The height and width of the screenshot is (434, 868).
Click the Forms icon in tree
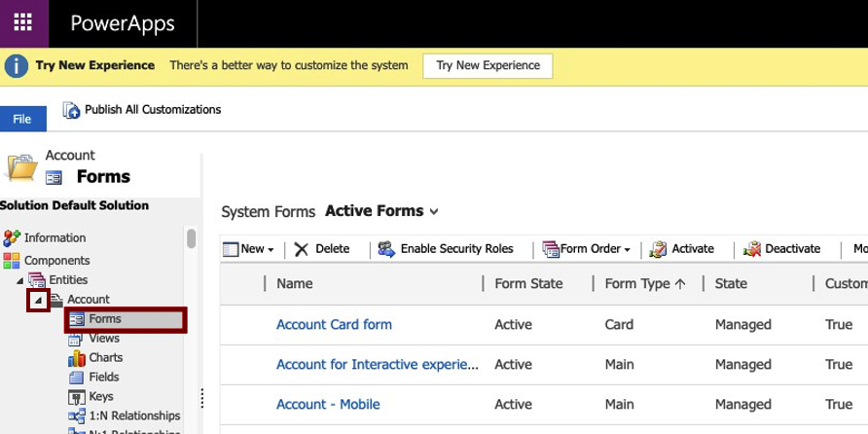pos(77,319)
